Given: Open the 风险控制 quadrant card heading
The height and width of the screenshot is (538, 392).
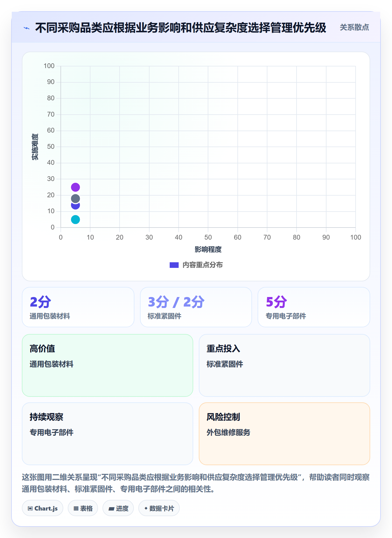Looking at the screenshot, I should [x=223, y=417].
